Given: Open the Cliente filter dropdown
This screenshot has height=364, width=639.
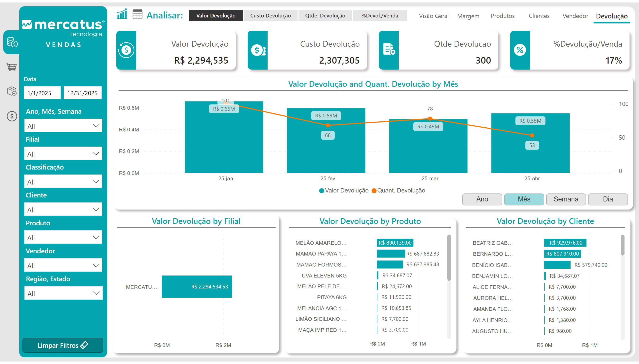Looking at the screenshot, I should tap(63, 209).
